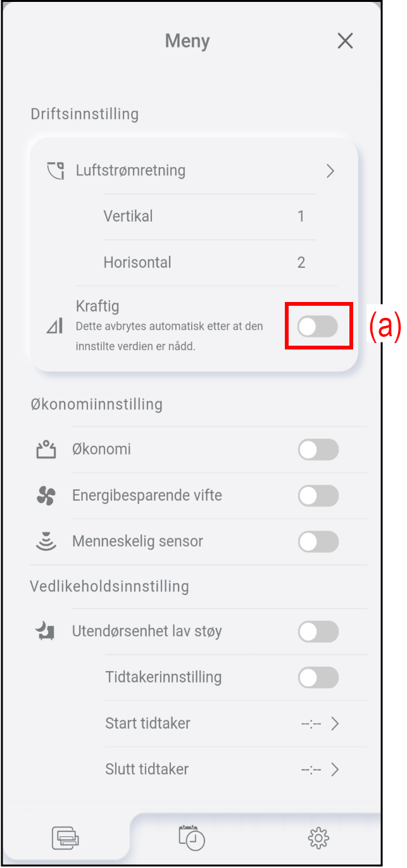Switch on Utendørsenhet lav støy
The image size is (407, 868).
pyautogui.click(x=318, y=631)
